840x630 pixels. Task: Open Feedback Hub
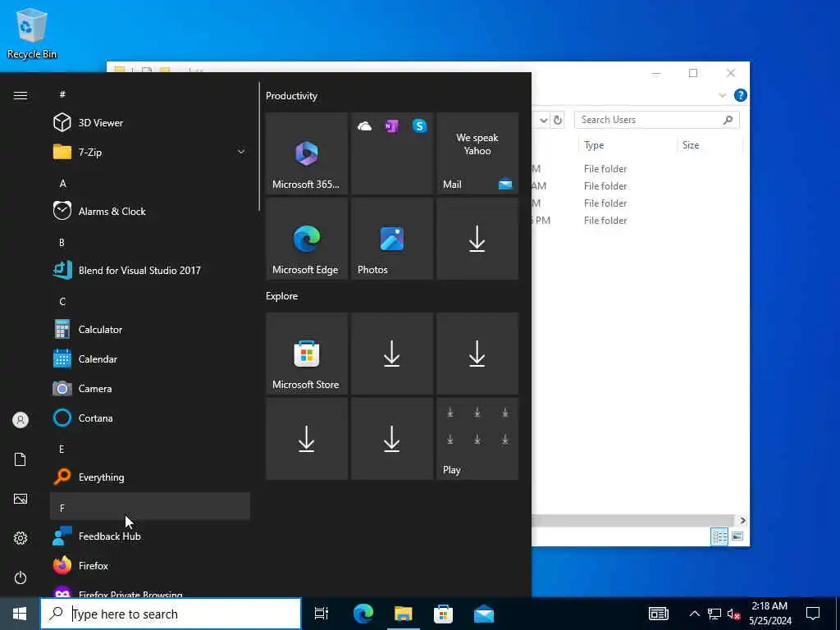(150, 536)
